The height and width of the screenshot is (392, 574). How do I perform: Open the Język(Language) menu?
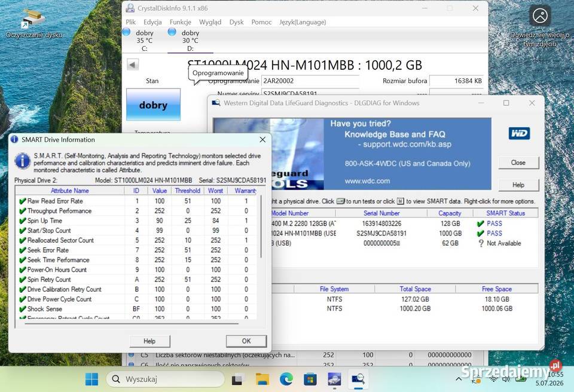pos(303,22)
